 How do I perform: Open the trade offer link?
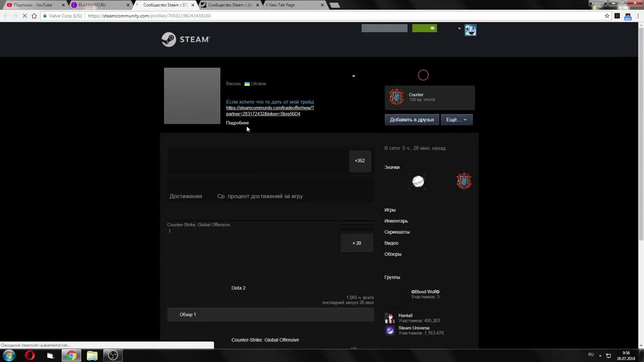point(270,111)
